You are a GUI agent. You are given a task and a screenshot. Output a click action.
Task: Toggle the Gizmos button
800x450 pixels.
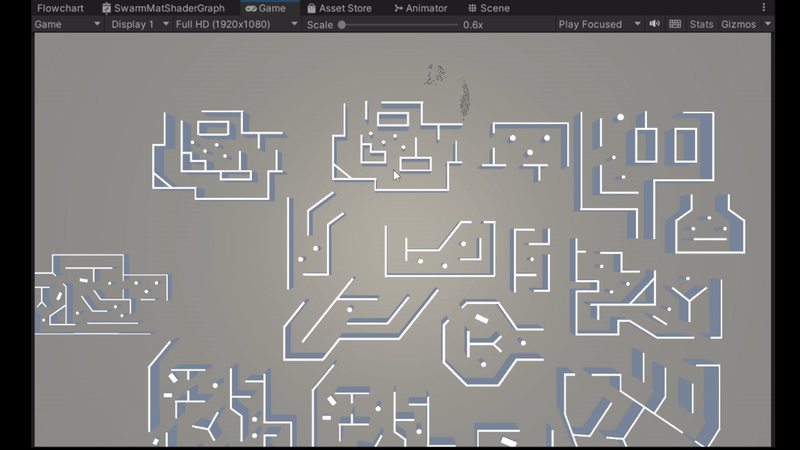[738, 24]
